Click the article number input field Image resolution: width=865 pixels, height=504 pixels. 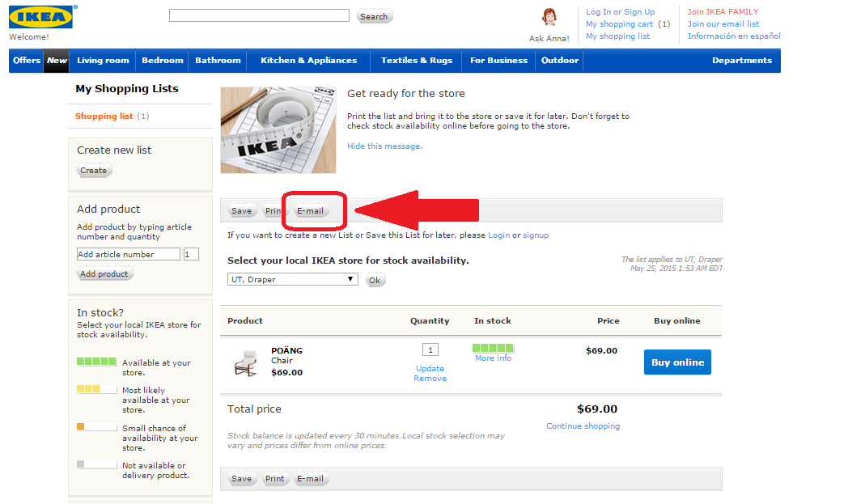[128, 254]
